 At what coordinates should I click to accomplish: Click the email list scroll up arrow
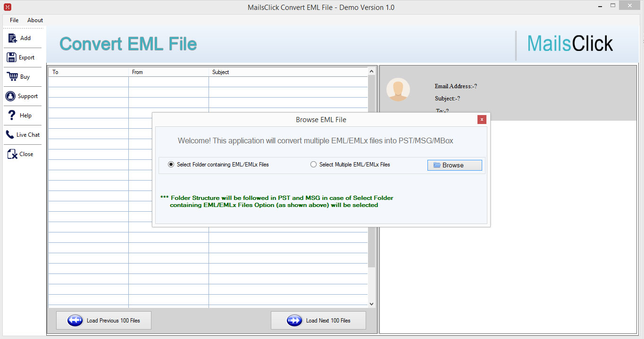pos(371,72)
